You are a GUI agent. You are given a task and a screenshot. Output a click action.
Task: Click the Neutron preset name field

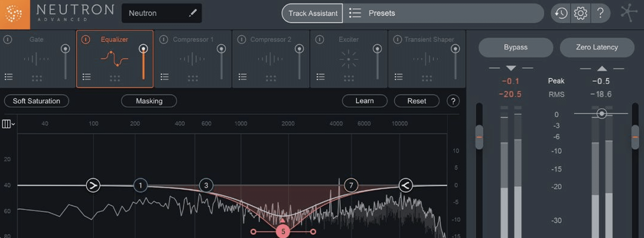coord(162,13)
